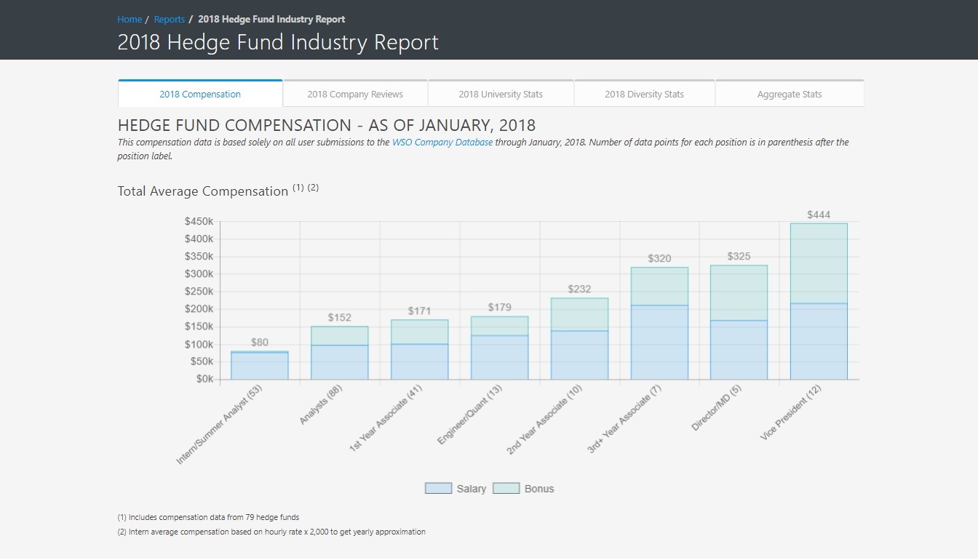The height and width of the screenshot is (560, 978).
Task: Click the Vice President salary bar
Action: tap(819, 342)
